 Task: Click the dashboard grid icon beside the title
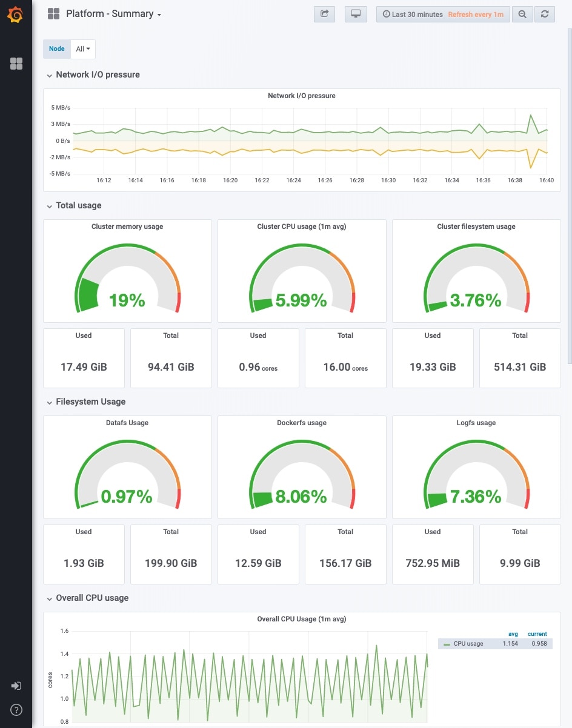coord(53,14)
